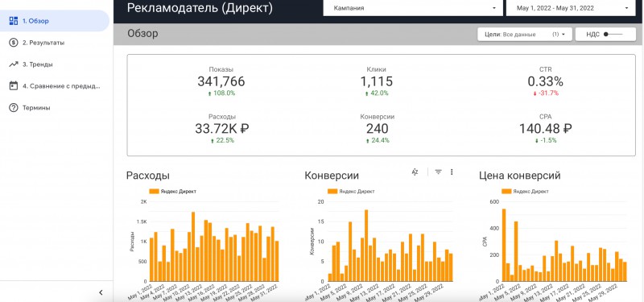
Task: Click Яндекс Директ legend in Цена конверсий chart
Action: click(525, 191)
